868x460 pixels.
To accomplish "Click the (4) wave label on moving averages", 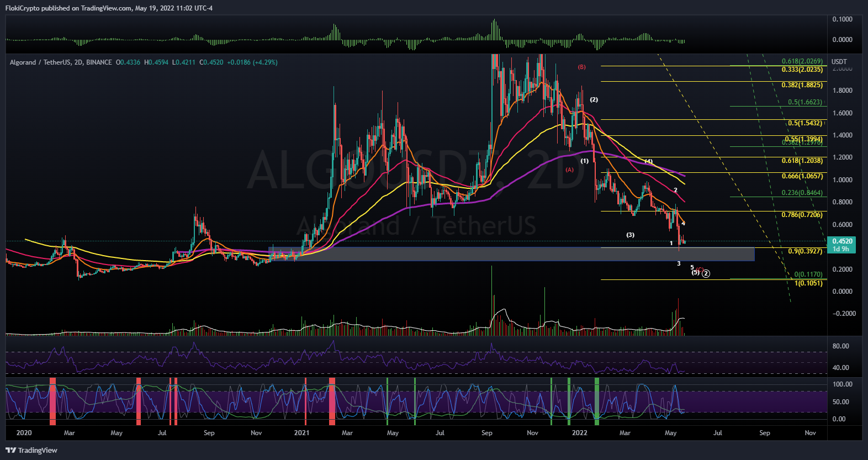I will [649, 161].
